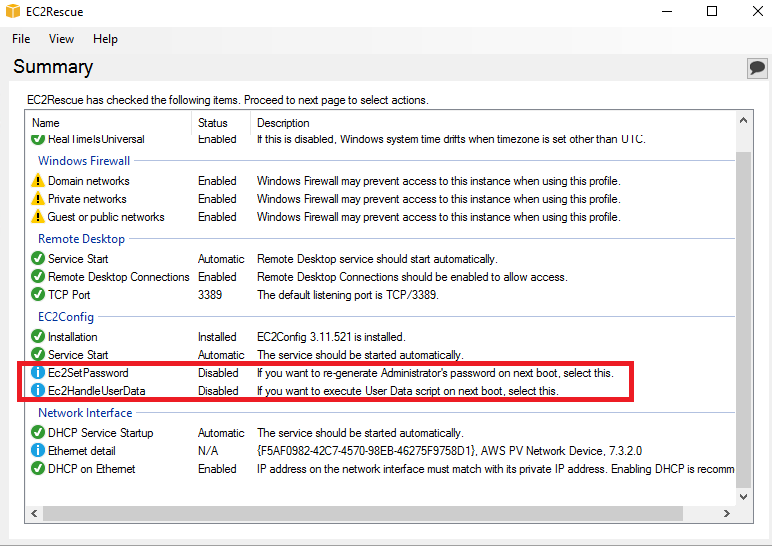Maximize the EC2Rescue window

(712, 11)
